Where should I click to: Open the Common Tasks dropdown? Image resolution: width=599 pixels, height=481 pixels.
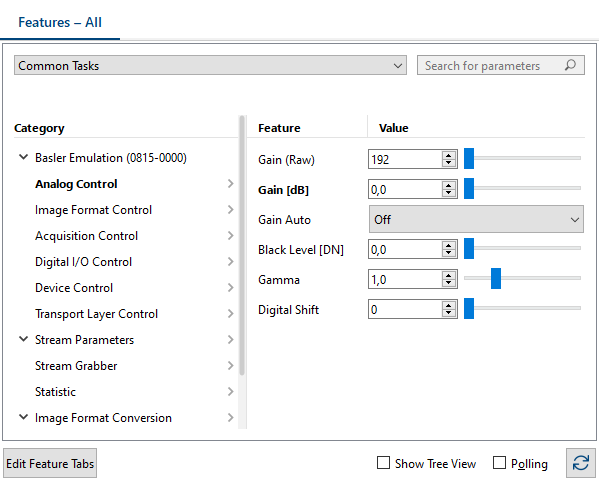tap(210, 65)
